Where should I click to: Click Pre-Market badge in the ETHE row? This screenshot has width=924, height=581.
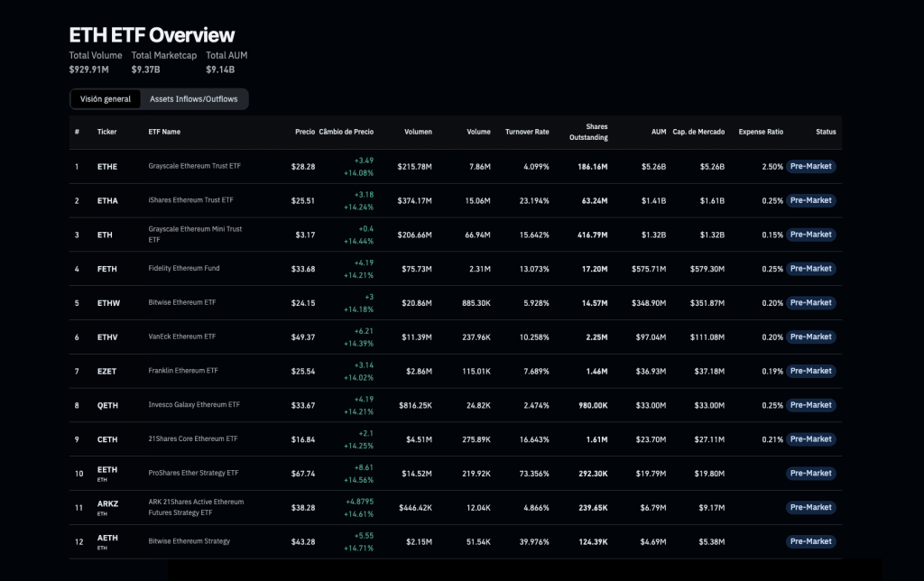click(810, 167)
